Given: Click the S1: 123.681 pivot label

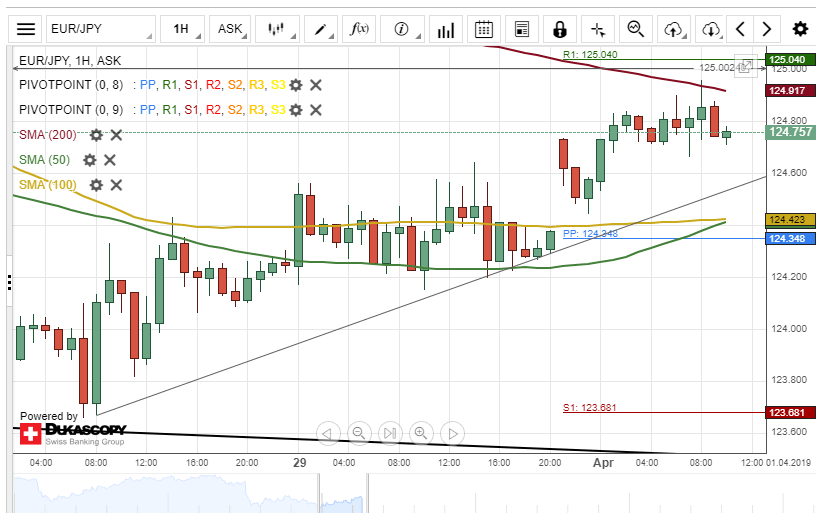Looking at the screenshot, I should coord(590,408).
